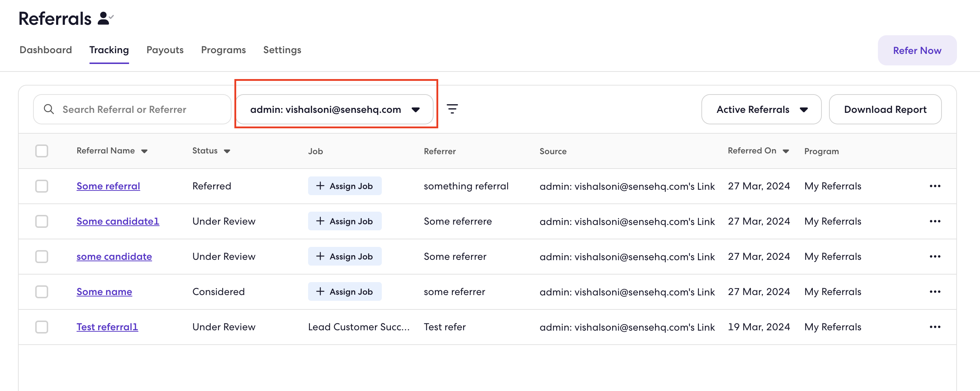Open more options for Test referral1 row
980x391 pixels.
tap(935, 327)
